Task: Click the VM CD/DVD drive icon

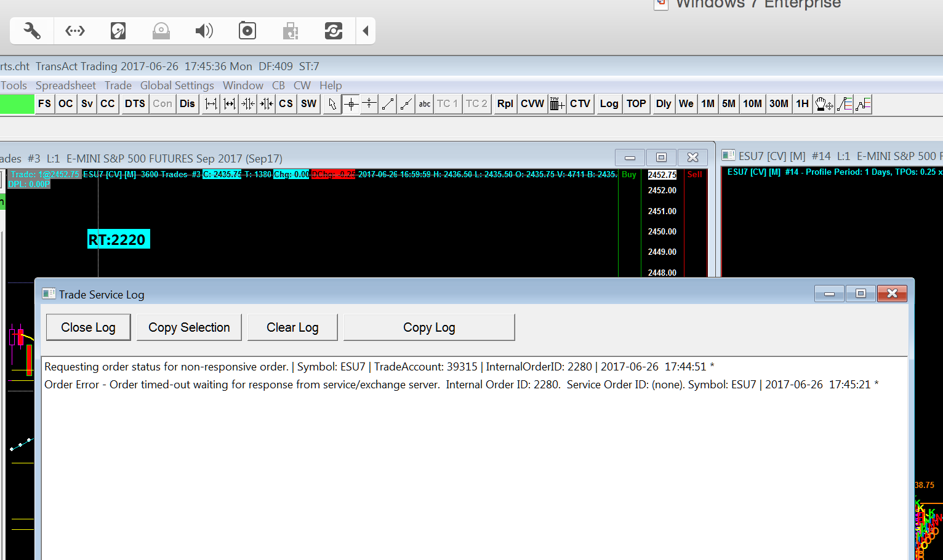Action: point(161,31)
